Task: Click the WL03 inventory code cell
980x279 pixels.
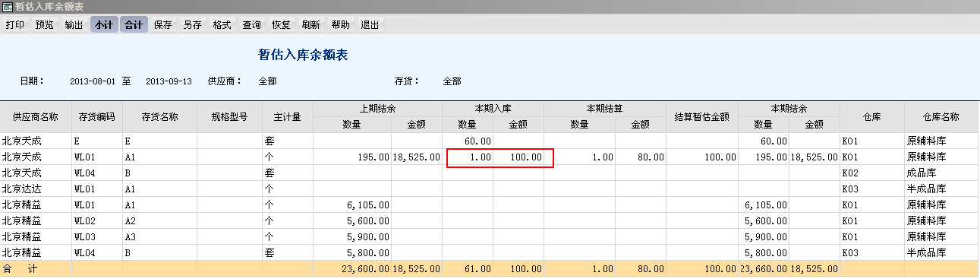Action: coord(96,237)
